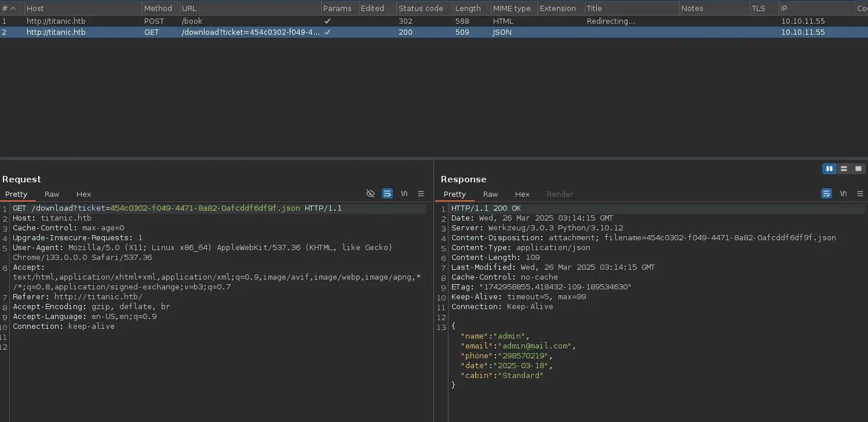Image resolution: width=868 pixels, height=422 pixels.
Task: Click Params checkmark in GET /download row
Action: point(327,32)
